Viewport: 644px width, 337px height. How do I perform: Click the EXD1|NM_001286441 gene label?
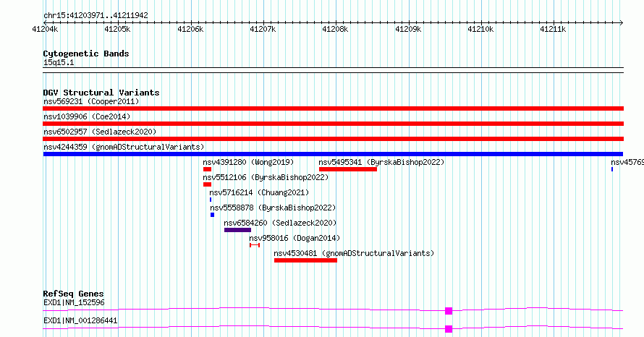(x=80, y=320)
